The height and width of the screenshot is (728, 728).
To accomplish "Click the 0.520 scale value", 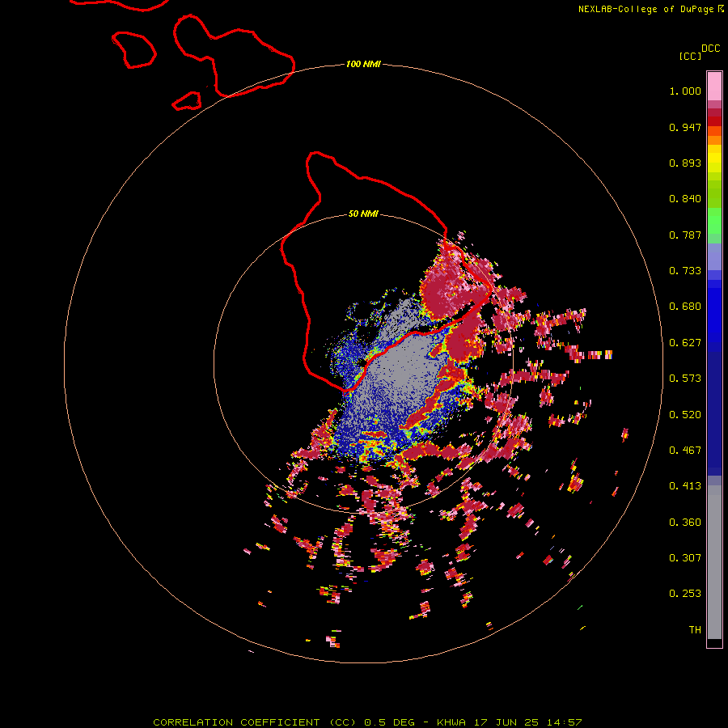I will pos(685,415).
